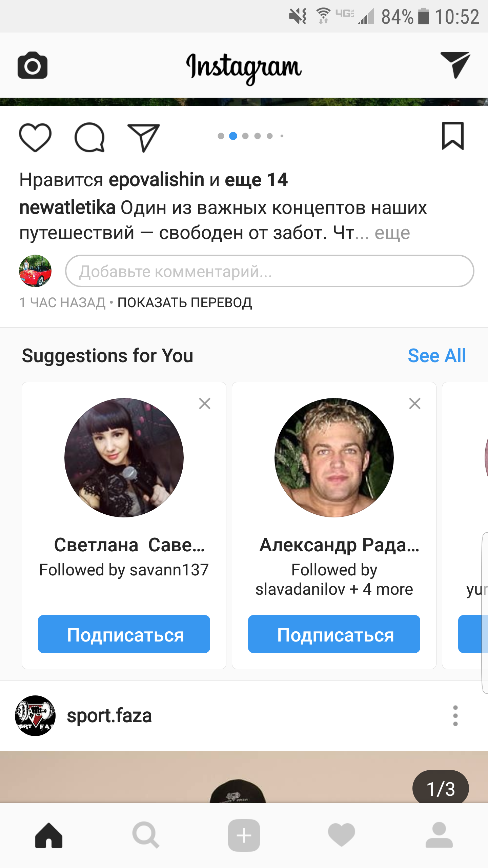Viewport: 488px width, 868px height.
Task: Tap the add comment field
Action: (269, 271)
